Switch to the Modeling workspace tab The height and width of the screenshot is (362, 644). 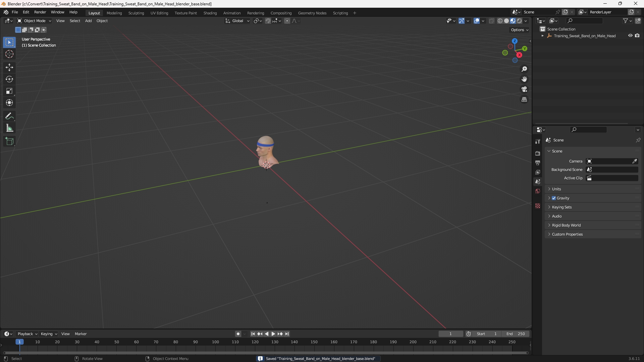tap(114, 13)
